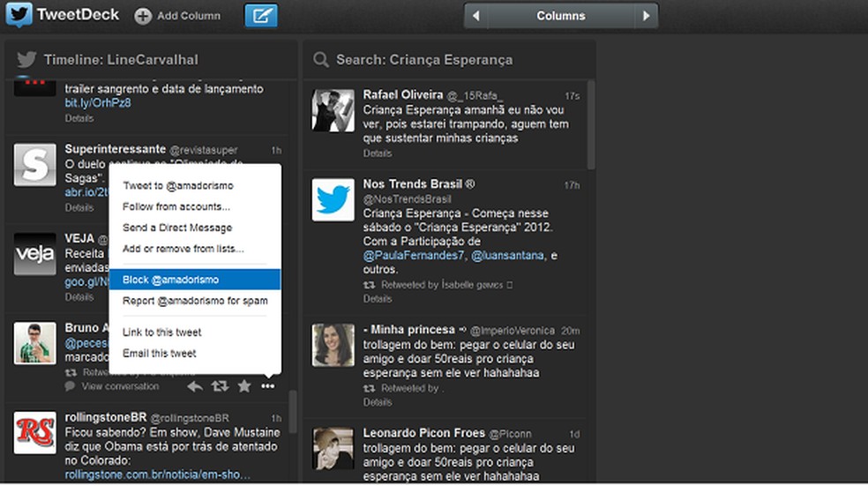
Task: Open the rollingstone.com.br noticia link
Action: click(157, 475)
